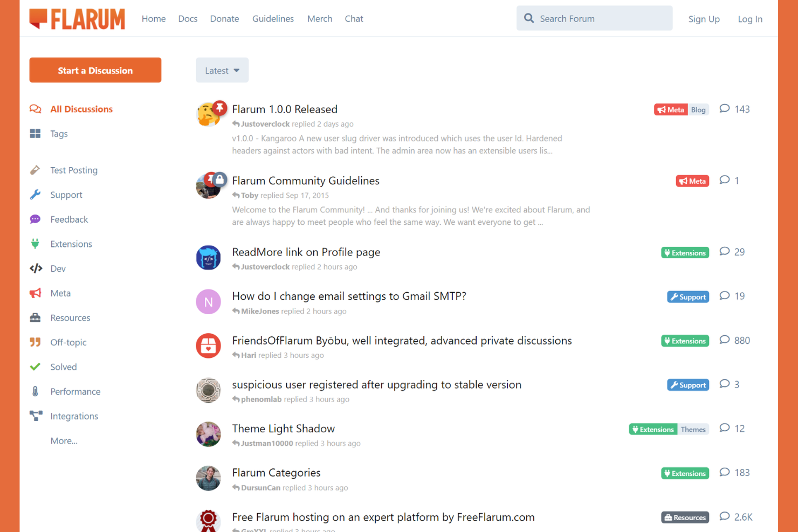
Task: Click the locked avatar of Community Guidelines
Action: pos(209,185)
